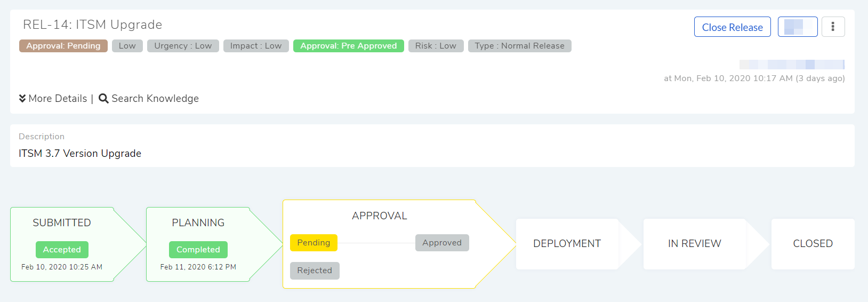
Task: Select the CLOSED stage
Action: point(813,244)
